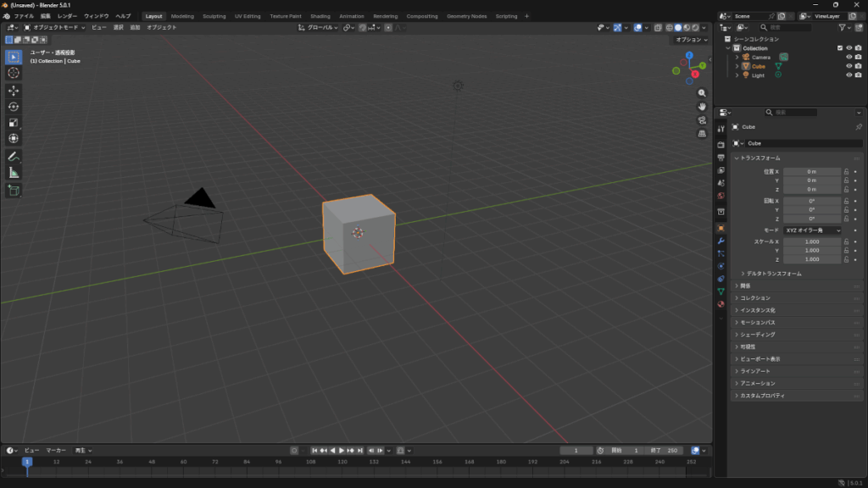This screenshot has height=488, width=868.
Task: Open the XYZ オイラー角 rotation mode dropdown
Action: [813, 230]
